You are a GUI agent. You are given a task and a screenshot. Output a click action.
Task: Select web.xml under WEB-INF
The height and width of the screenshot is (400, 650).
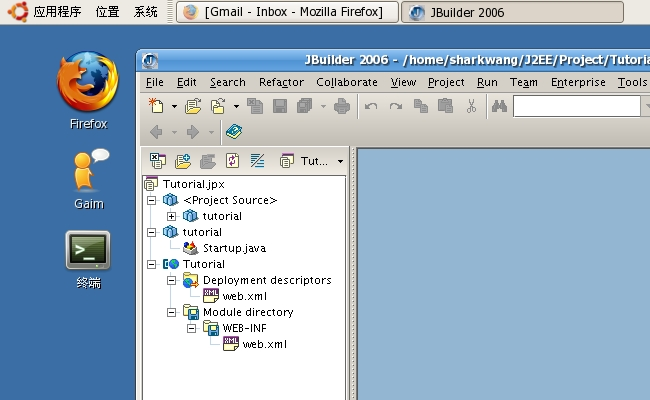pos(264,344)
